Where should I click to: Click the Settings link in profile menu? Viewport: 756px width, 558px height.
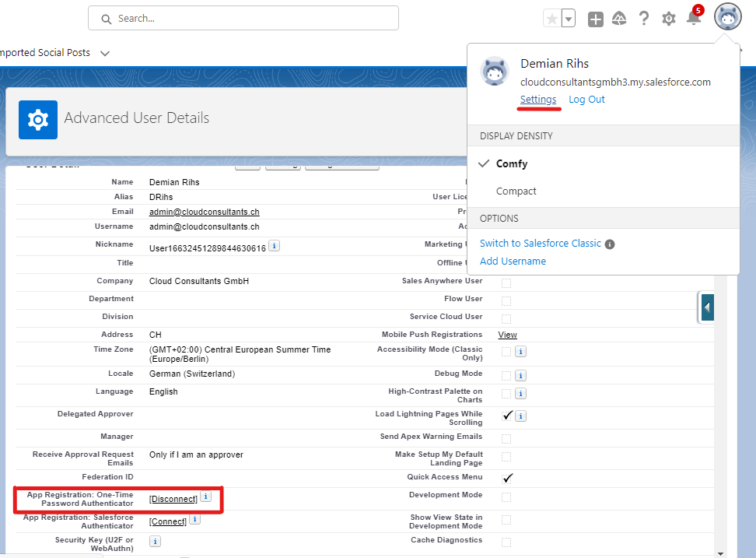coord(538,100)
